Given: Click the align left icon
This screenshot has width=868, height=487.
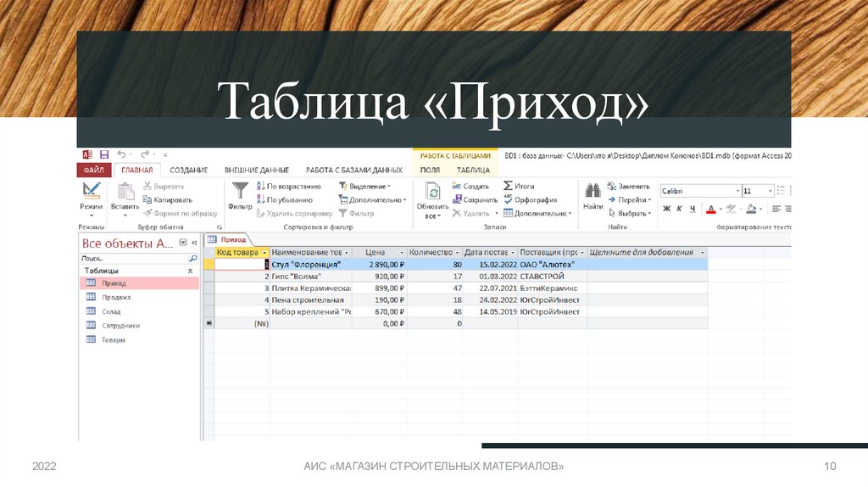Looking at the screenshot, I should [776, 209].
